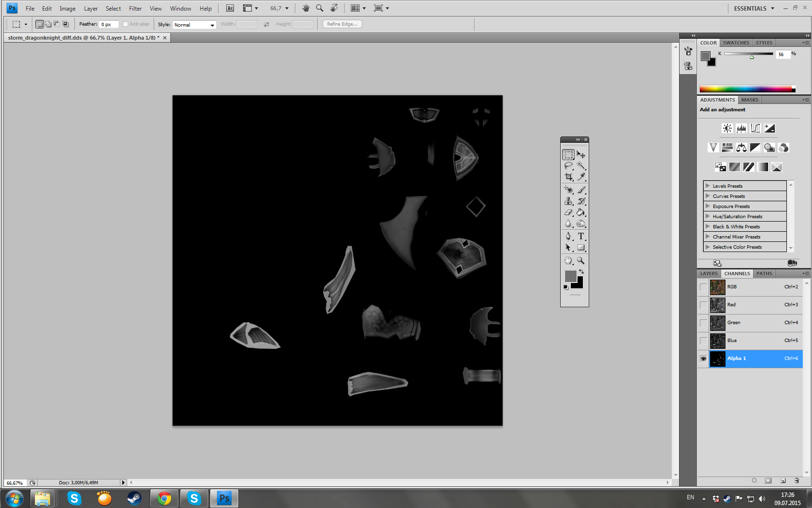Show the RGB composite channel
Screen dimensions: 812x508
click(703, 287)
